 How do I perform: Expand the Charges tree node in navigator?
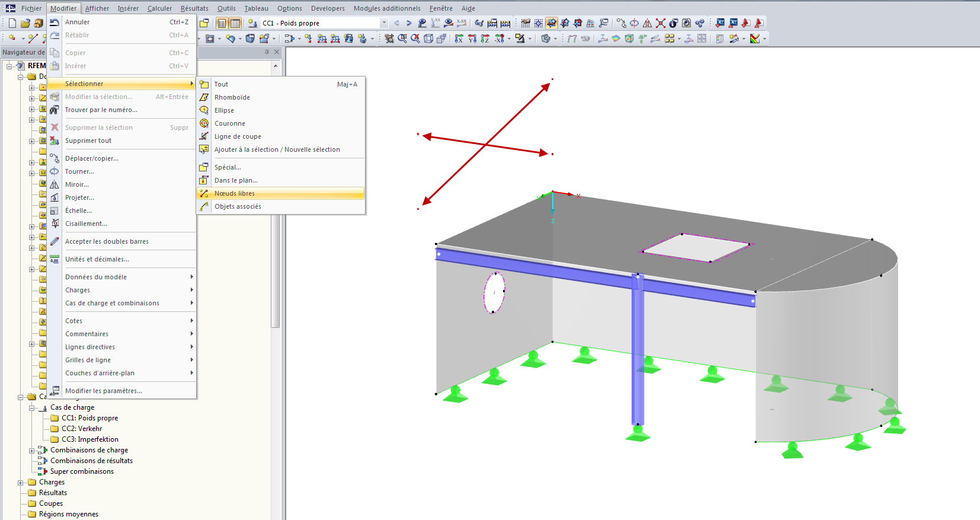pyautogui.click(x=21, y=483)
